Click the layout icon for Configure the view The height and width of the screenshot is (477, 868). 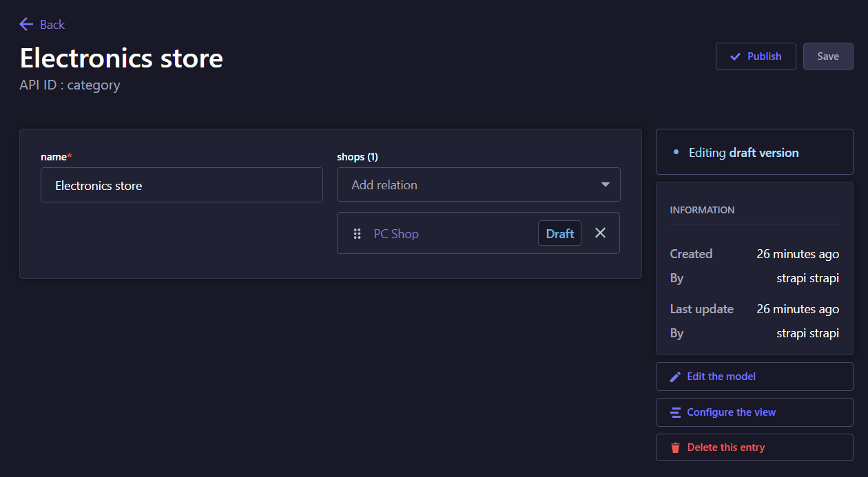coord(675,412)
